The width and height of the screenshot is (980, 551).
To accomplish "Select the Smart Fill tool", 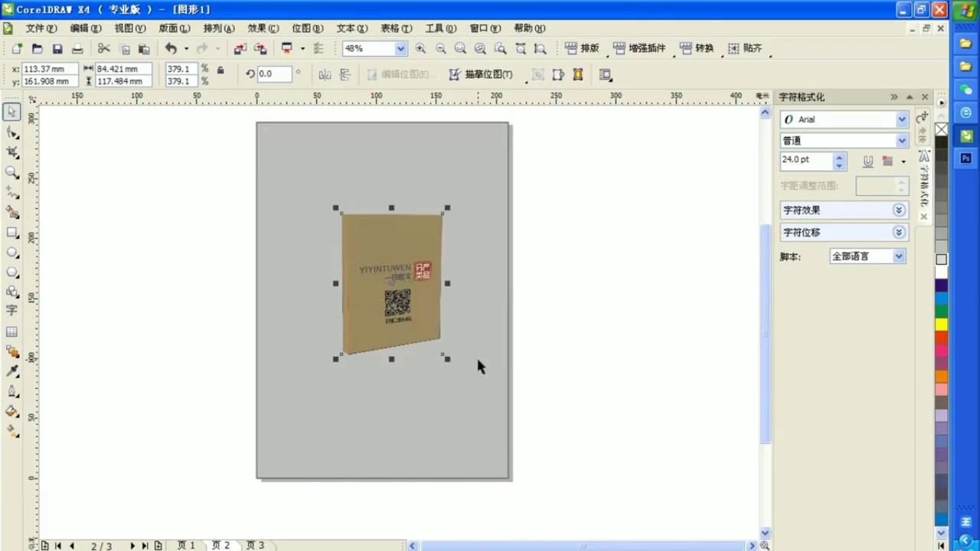I will (11, 212).
